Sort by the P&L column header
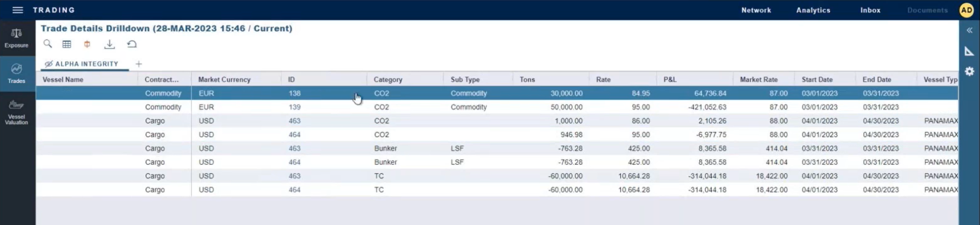The image size is (980, 225). tap(670, 79)
